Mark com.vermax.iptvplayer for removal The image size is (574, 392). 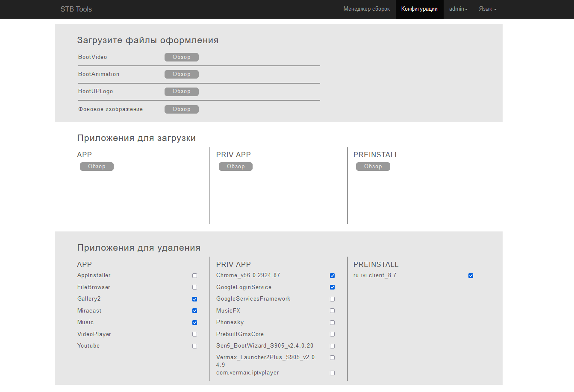tap(332, 373)
